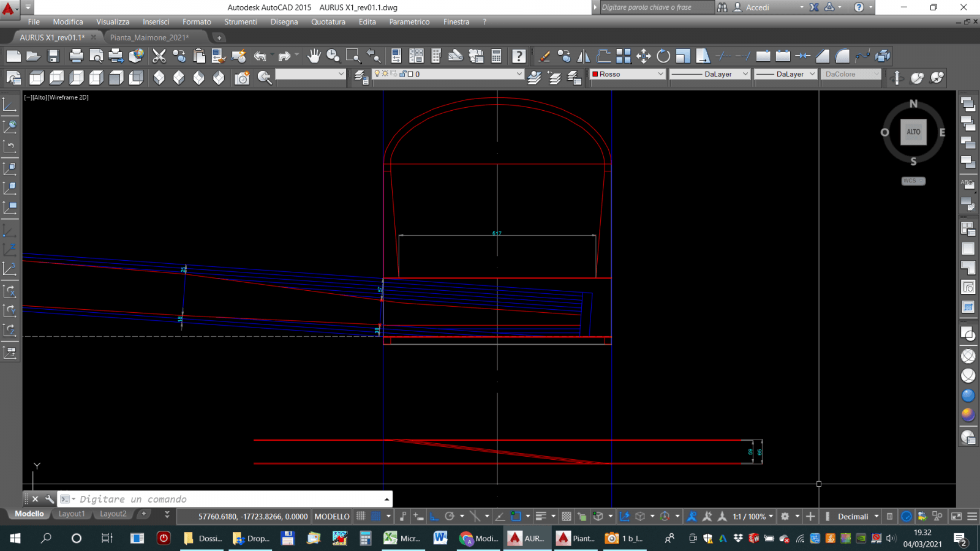Click the Move tool icon
This screenshot has width=980, height=551.
pyautogui.click(x=643, y=56)
